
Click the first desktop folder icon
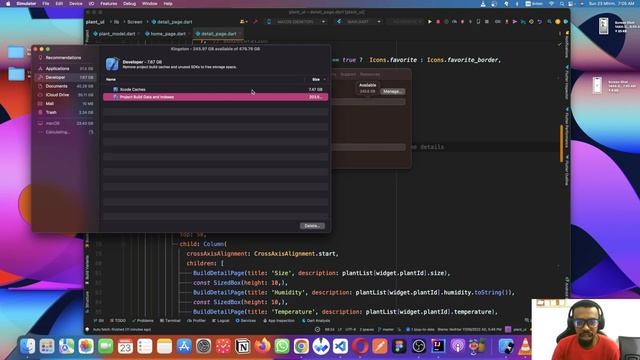(x=16, y=52)
